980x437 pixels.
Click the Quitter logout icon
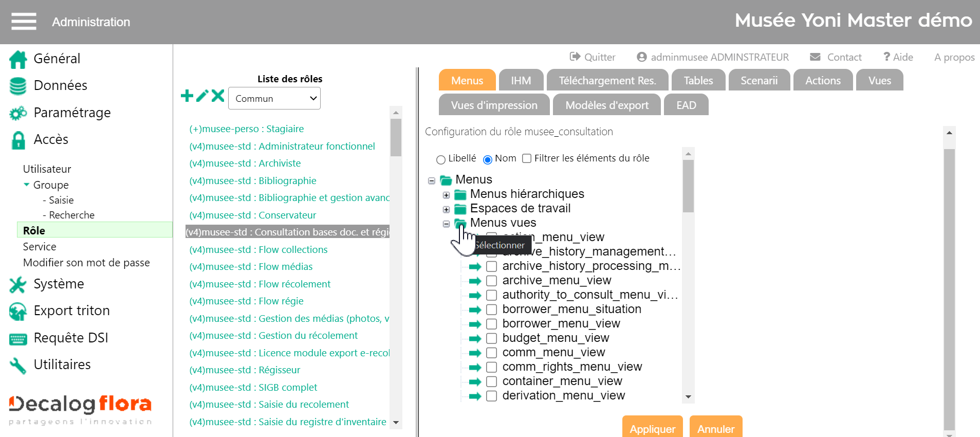(575, 57)
